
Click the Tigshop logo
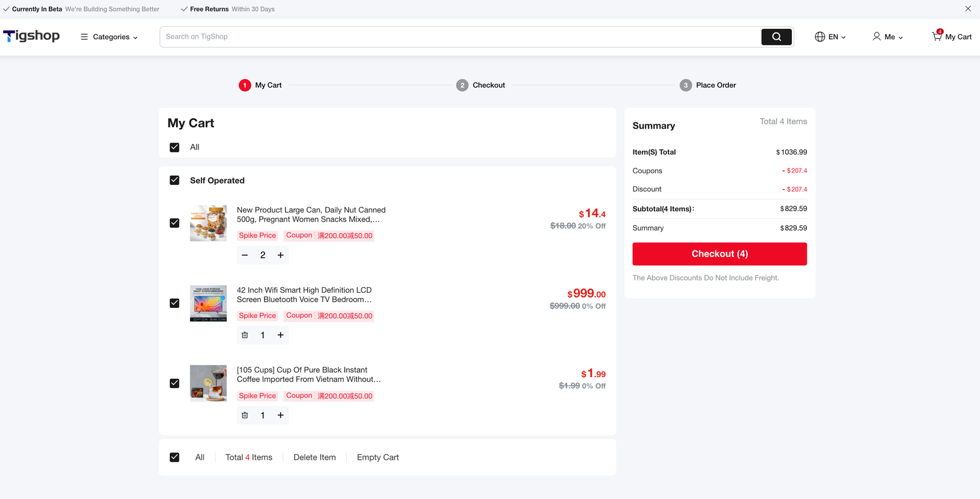click(32, 36)
